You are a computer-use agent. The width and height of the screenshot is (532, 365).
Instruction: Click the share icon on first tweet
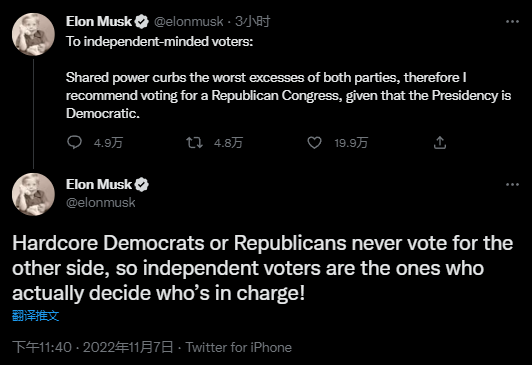(440, 142)
